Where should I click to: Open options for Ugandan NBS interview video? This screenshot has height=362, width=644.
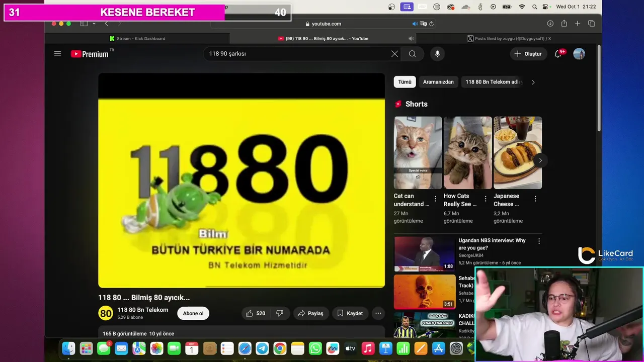539,241
